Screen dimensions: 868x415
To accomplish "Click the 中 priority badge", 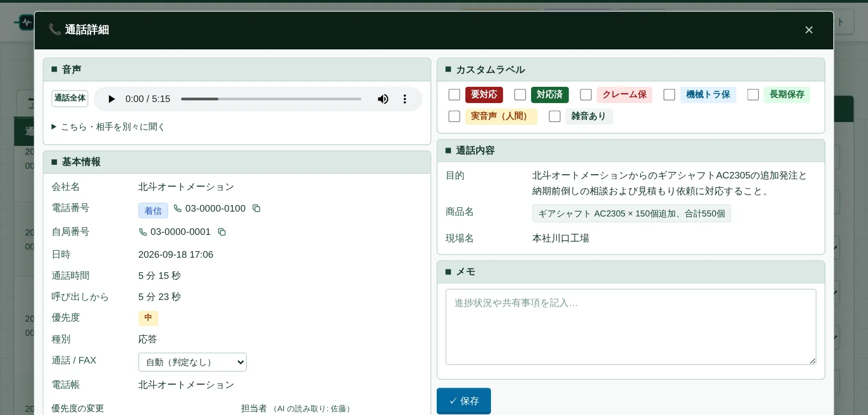I will coord(148,318).
